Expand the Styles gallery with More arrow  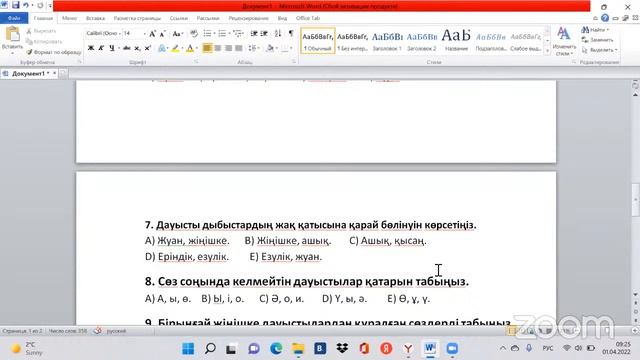547,51
